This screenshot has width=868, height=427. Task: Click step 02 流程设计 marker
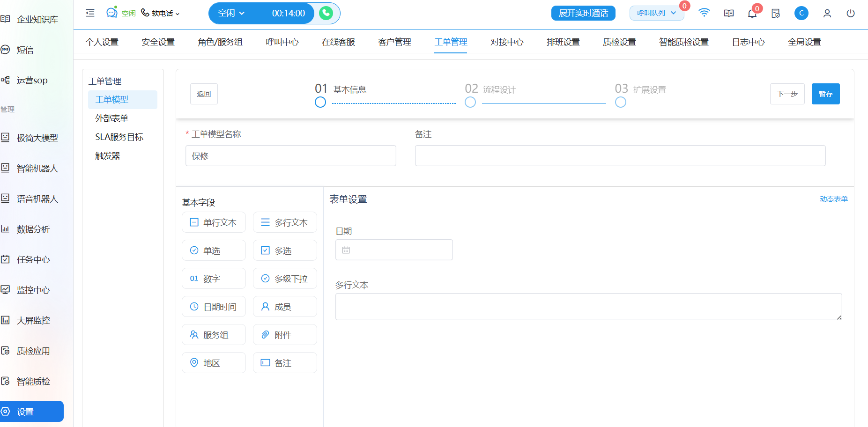tap(470, 102)
